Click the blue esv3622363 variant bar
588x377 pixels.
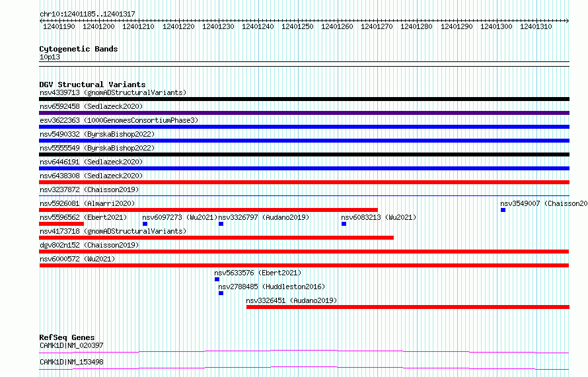click(x=304, y=127)
